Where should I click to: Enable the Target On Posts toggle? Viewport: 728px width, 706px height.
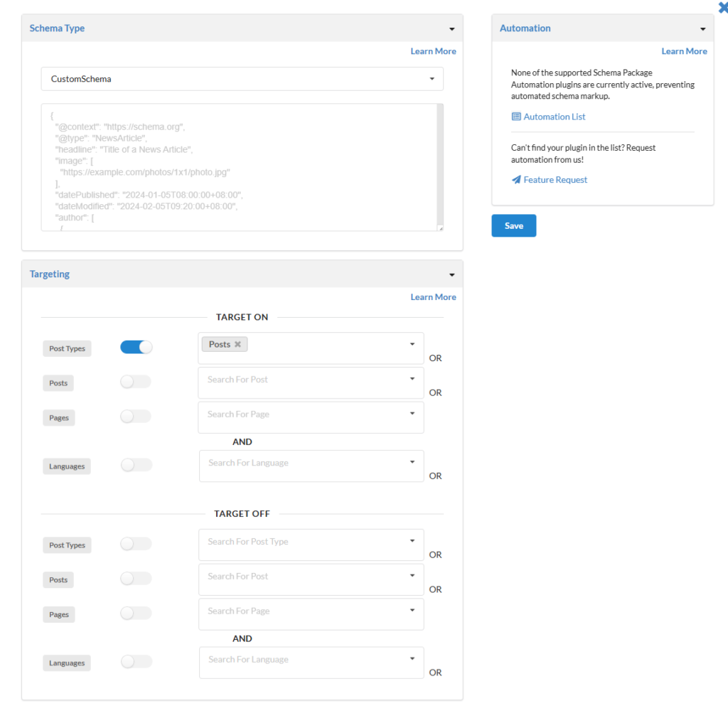coord(136,382)
